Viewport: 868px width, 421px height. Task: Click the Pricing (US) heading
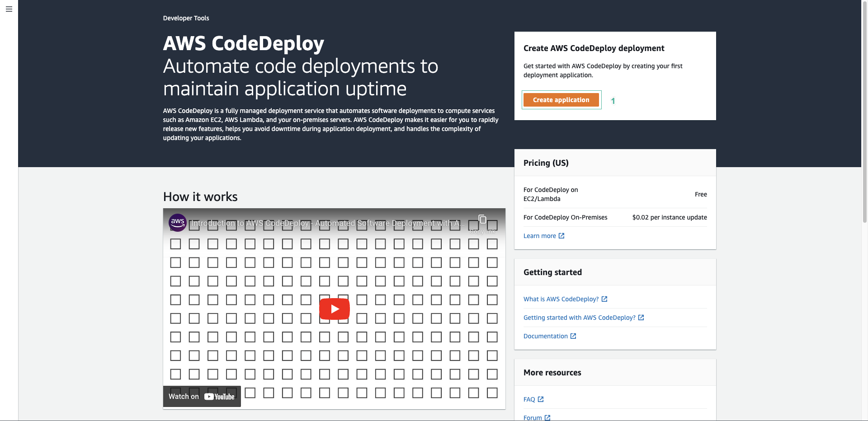[546, 163]
